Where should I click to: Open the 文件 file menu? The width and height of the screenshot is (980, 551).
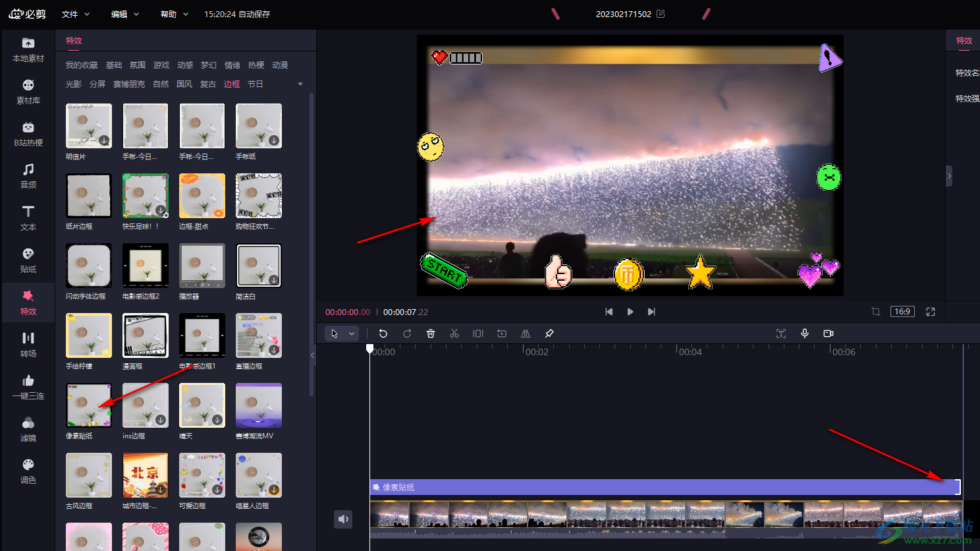click(x=75, y=14)
